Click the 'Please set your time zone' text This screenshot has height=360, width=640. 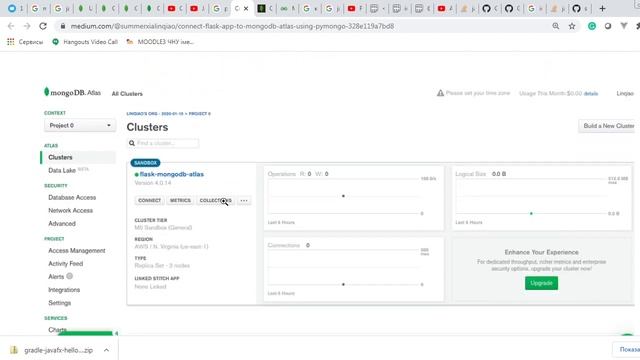click(478, 93)
